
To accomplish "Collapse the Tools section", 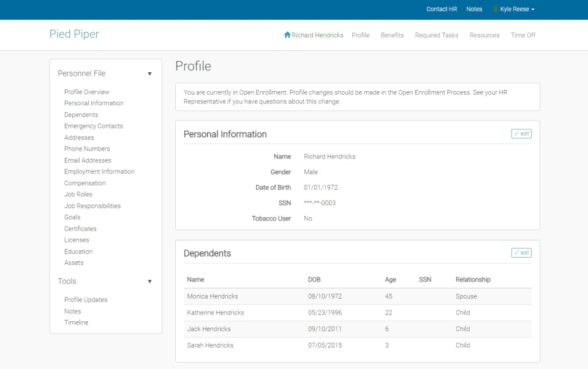I will pos(149,281).
